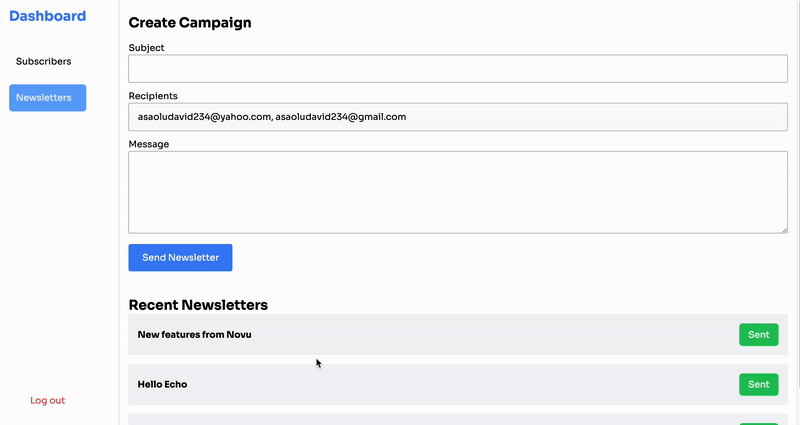Click the Subject field label
The height and width of the screenshot is (425, 800).
click(x=146, y=47)
